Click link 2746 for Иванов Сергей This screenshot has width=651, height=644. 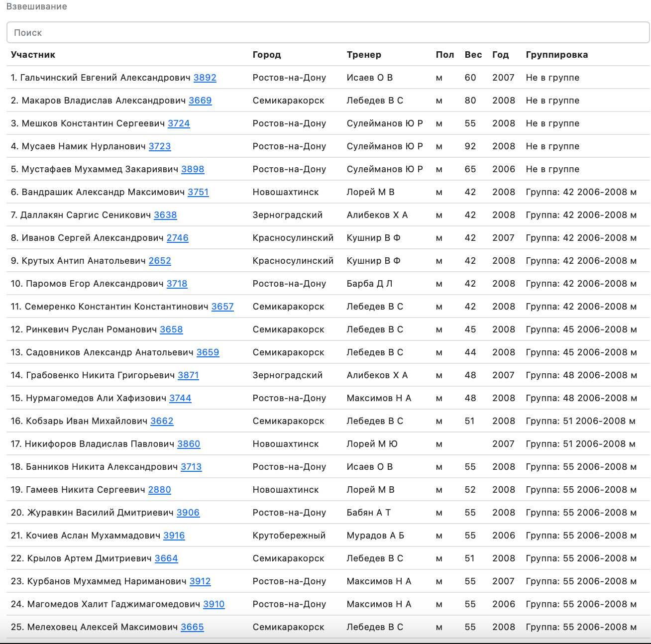click(178, 238)
